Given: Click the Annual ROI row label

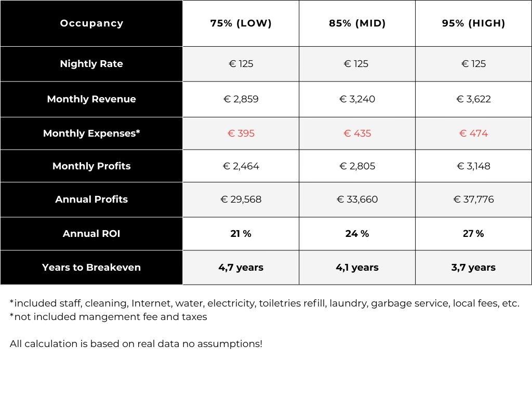Looking at the screenshot, I should tap(91, 234).
